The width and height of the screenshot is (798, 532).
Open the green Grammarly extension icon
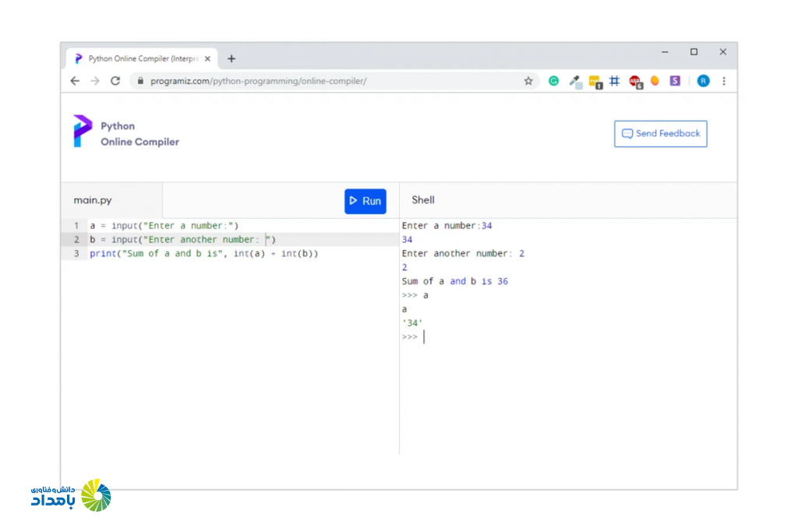[554, 81]
